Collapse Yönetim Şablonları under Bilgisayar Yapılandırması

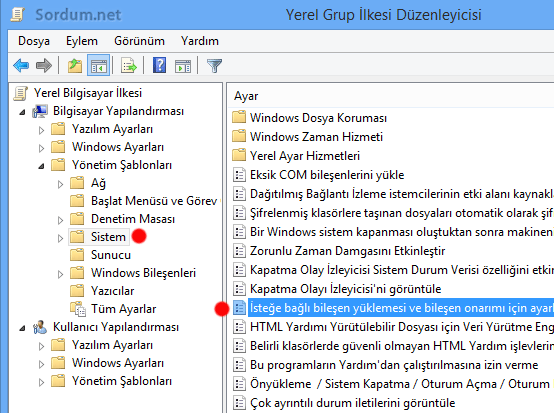[x=41, y=166]
